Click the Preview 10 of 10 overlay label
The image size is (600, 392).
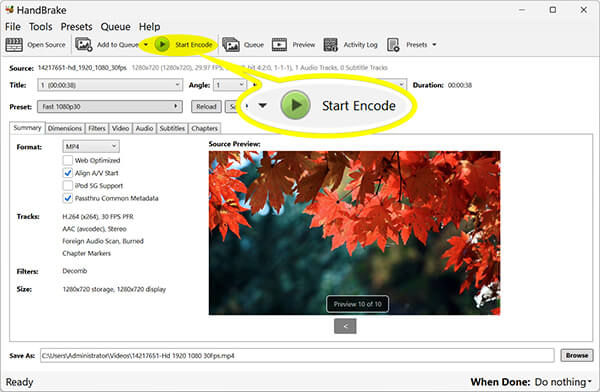[357, 304]
